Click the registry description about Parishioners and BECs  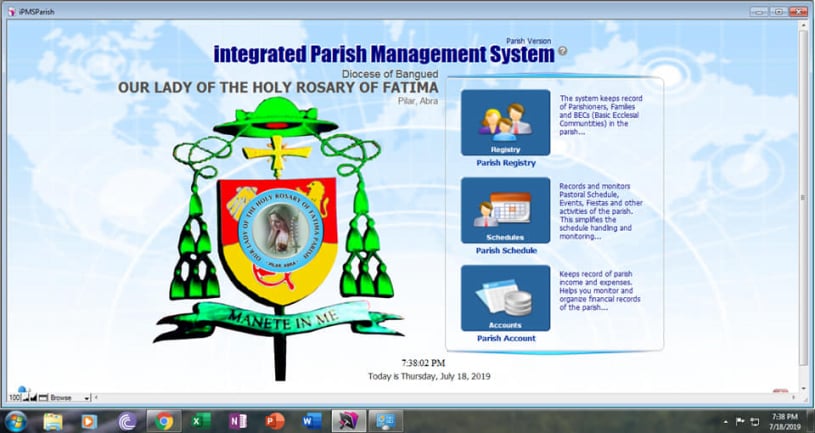(601, 115)
